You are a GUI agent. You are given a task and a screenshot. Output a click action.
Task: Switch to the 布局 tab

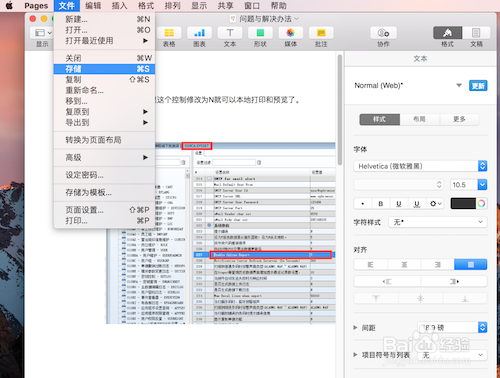click(x=420, y=119)
